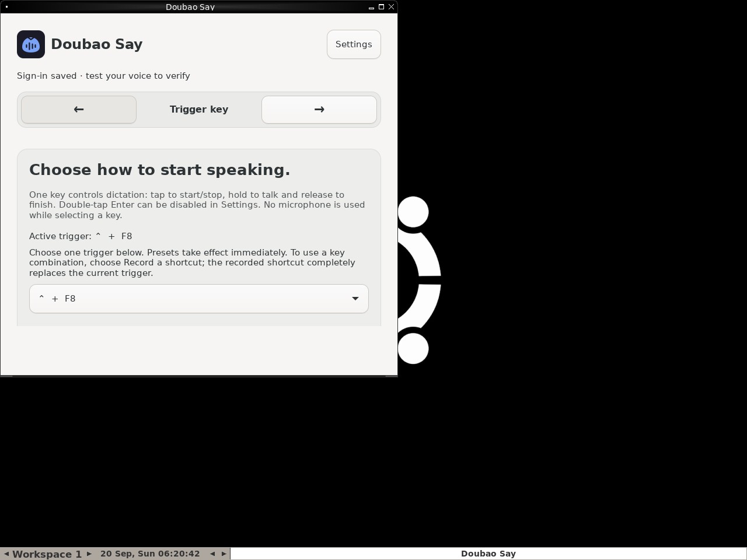This screenshot has height=560, width=747.
Task: Click the right arrow after the clock
Action: [224, 554]
